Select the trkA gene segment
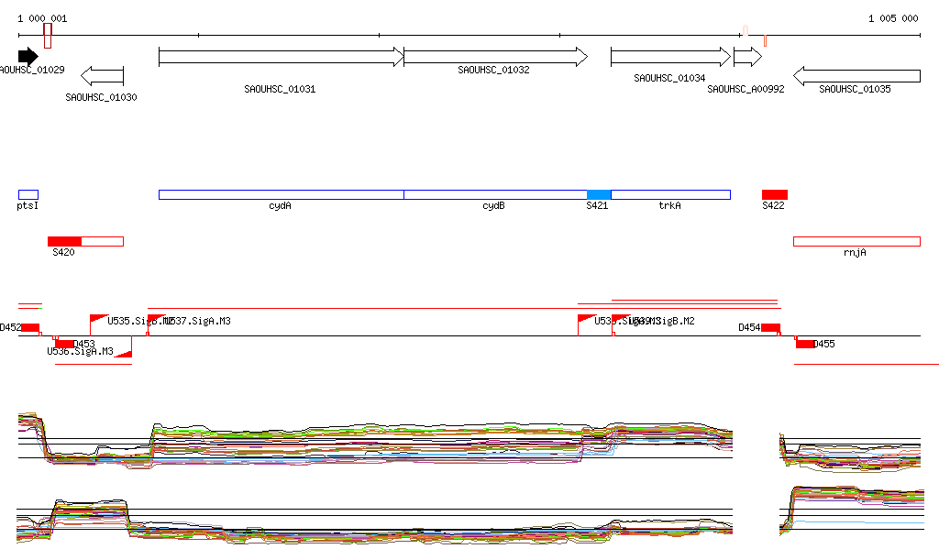This screenshot has height=560, width=939. click(x=670, y=194)
